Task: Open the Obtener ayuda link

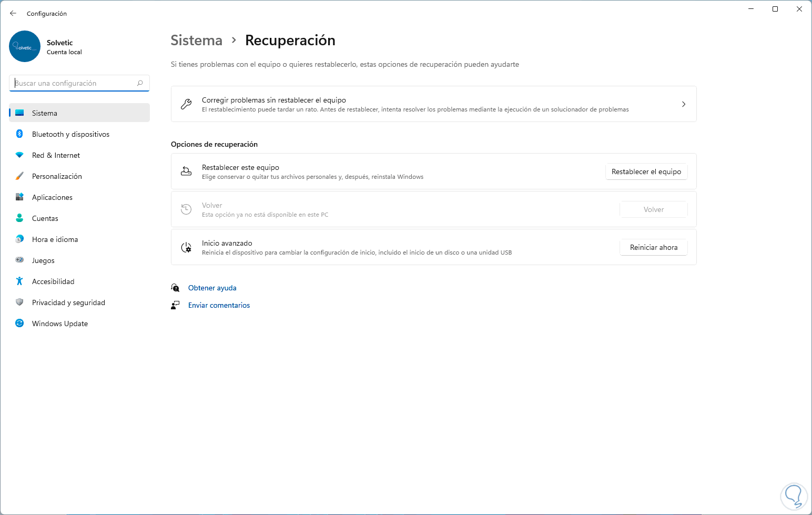Action: click(x=212, y=288)
